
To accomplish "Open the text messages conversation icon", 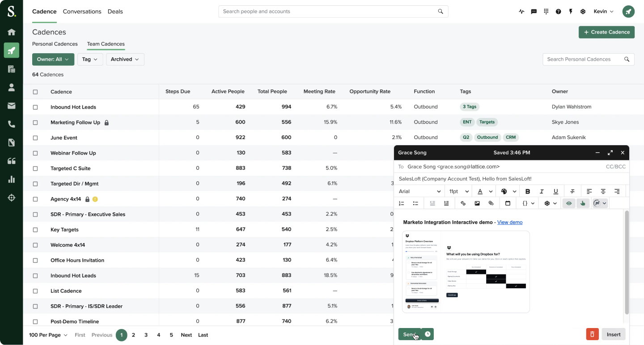I will [x=534, y=11].
